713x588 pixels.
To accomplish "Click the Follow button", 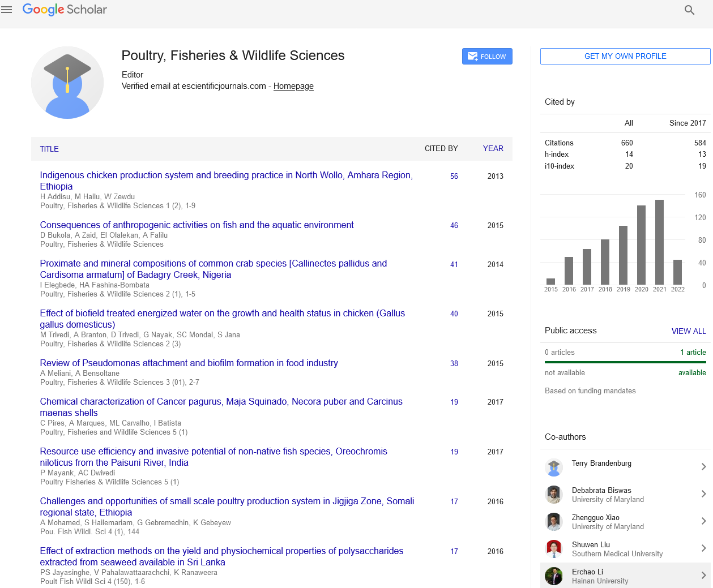I will point(487,57).
